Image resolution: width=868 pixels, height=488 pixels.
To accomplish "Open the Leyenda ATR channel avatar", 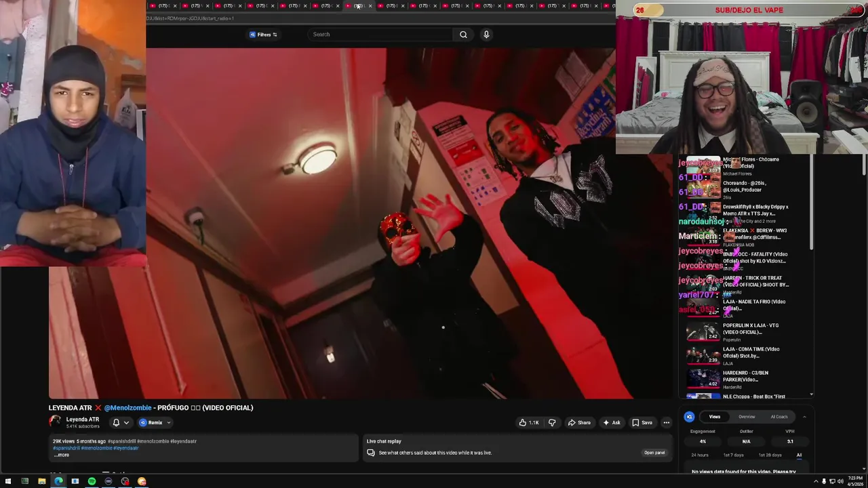I will [x=55, y=422].
